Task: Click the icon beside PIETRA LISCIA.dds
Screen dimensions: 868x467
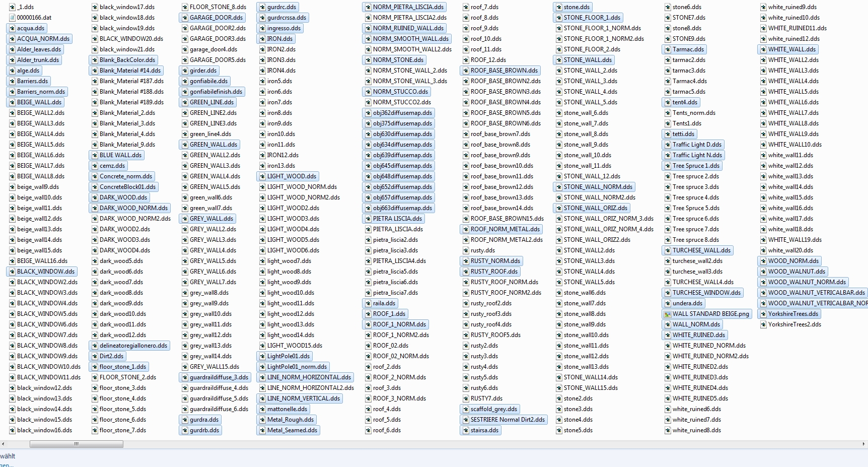Action: (368, 219)
